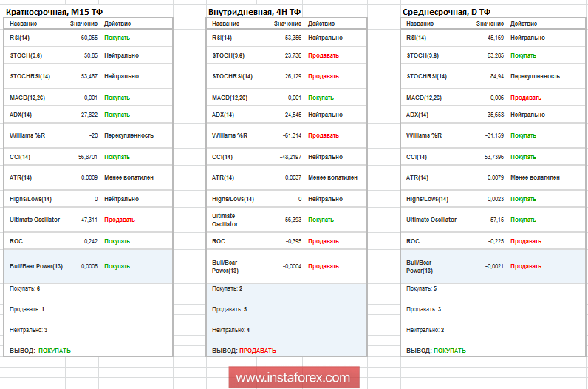
Task: Select "Перекупленность" in the D STOCHRSI(14) row
Action: coord(535,76)
